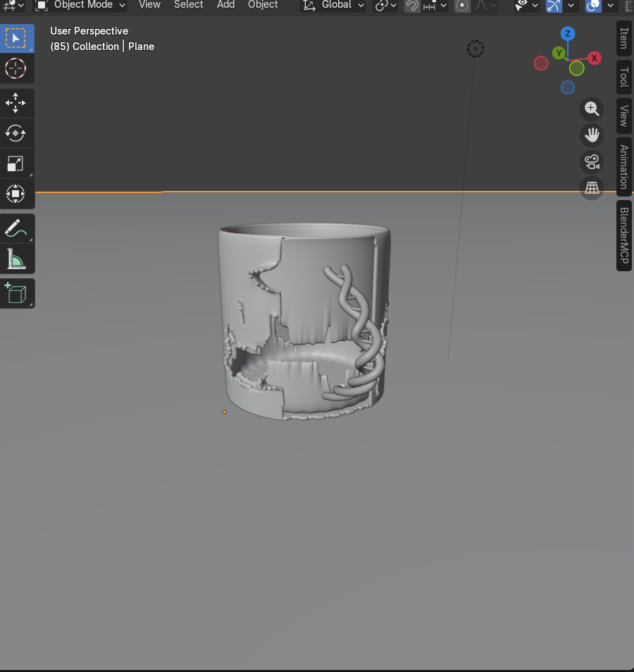
Task: Activate the Annotate tool
Action: tap(15, 228)
